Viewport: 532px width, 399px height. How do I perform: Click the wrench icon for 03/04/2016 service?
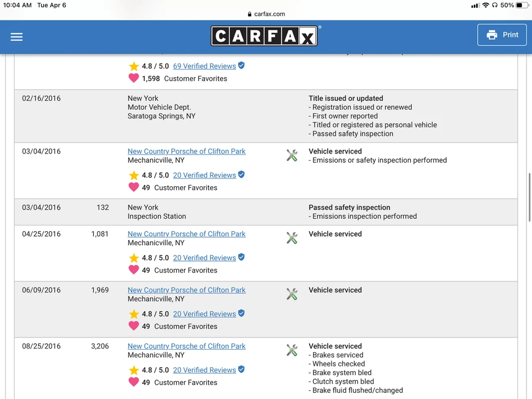pyautogui.click(x=292, y=155)
